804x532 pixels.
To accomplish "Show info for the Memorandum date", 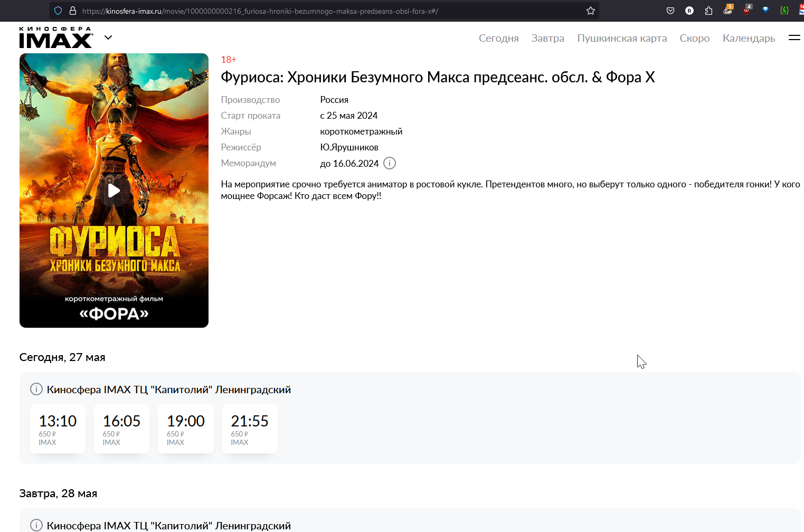I will [x=390, y=163].
